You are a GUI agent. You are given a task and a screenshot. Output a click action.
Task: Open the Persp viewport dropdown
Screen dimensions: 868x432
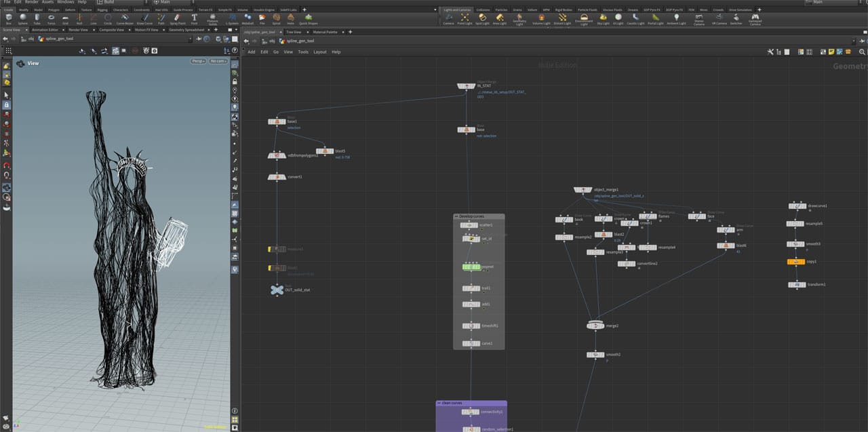pyautogui.click(x=198, y=61)
